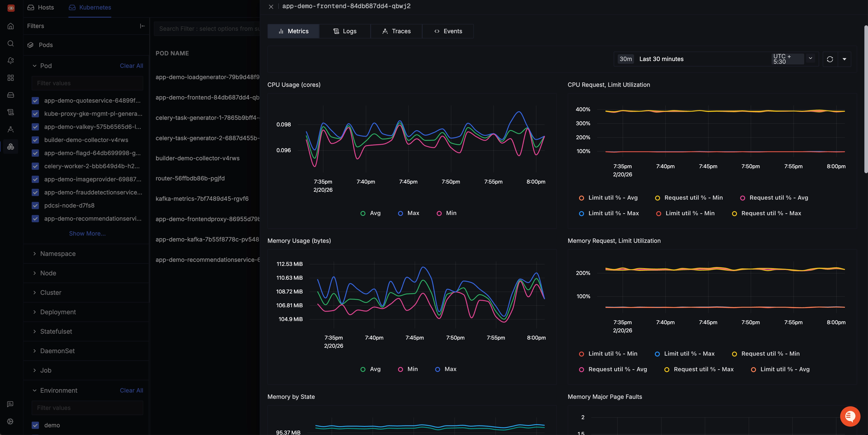Expand the Namespace filter section
Image resolution: width=868 pixels, height=435 pixels.
pyautogui.click(x=58, y=253)
